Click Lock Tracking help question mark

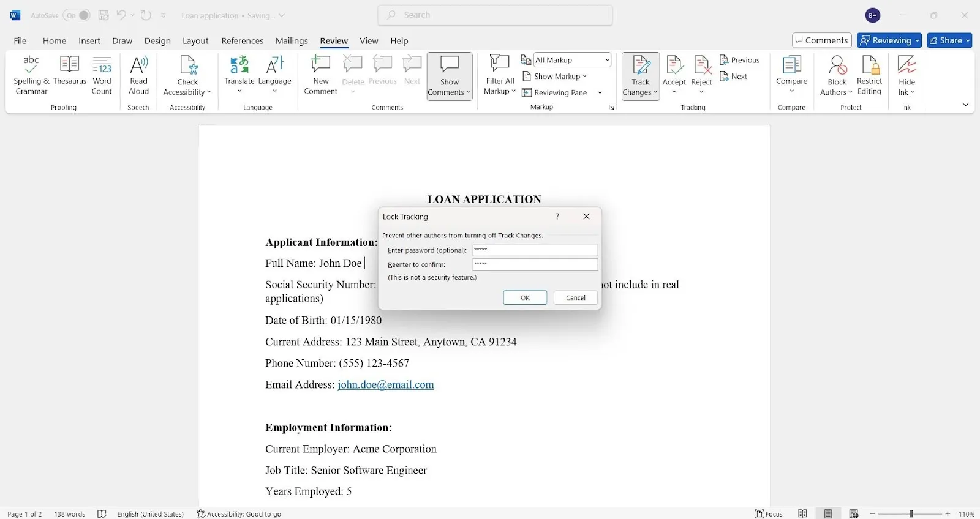coord(557,217)
